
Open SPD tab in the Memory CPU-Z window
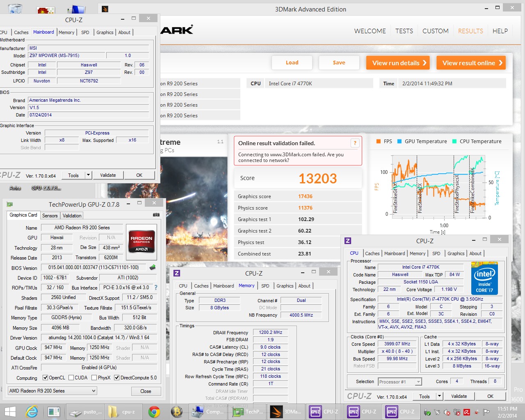(265, 286)
